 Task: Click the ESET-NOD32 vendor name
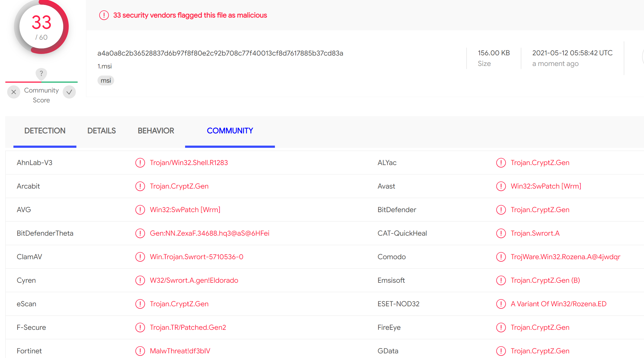tap(398, 304)
